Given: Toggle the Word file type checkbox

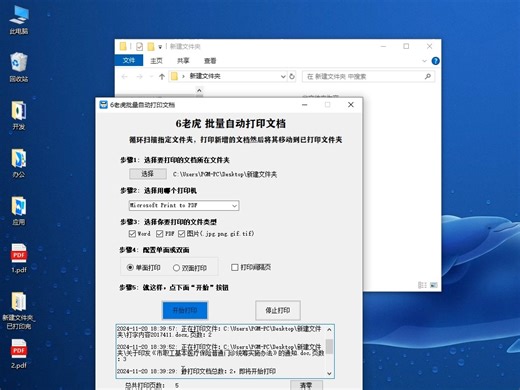Looking at the screenshot, I should (132, 234).
